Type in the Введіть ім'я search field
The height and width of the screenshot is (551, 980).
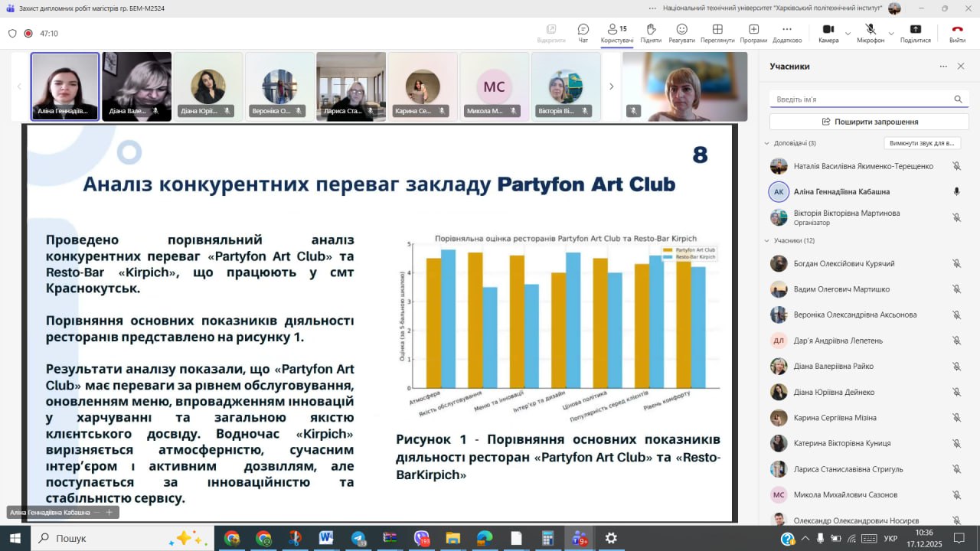[861, 99]
